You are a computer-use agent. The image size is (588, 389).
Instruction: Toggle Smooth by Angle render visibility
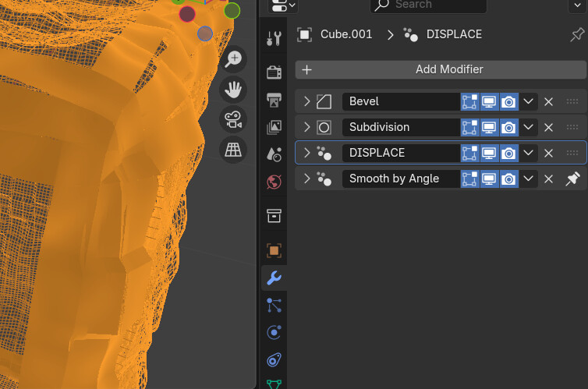pos(509,179)
